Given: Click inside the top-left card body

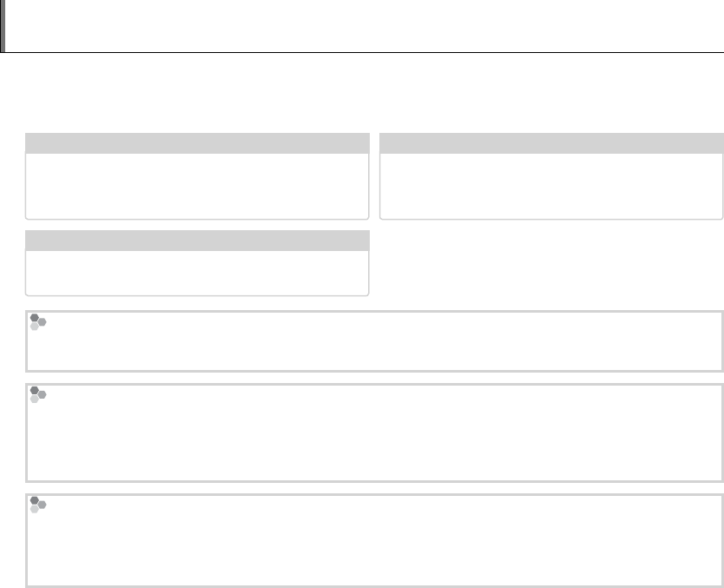Looking at the screenshot, I should [198, 186].
